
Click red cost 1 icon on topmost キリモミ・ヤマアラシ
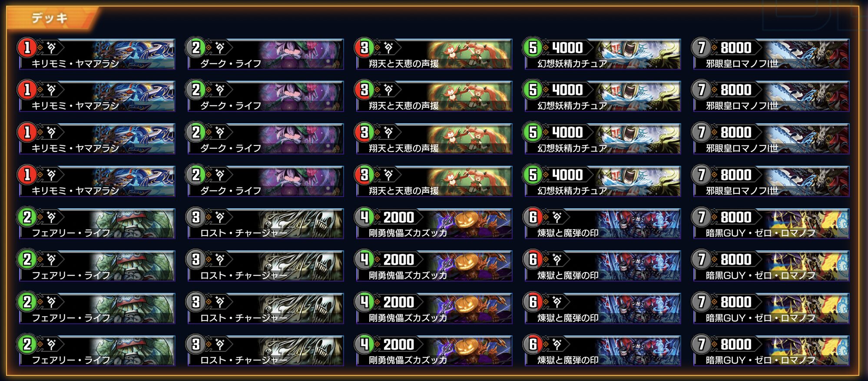pyautogui.click(x=27, y=48)
